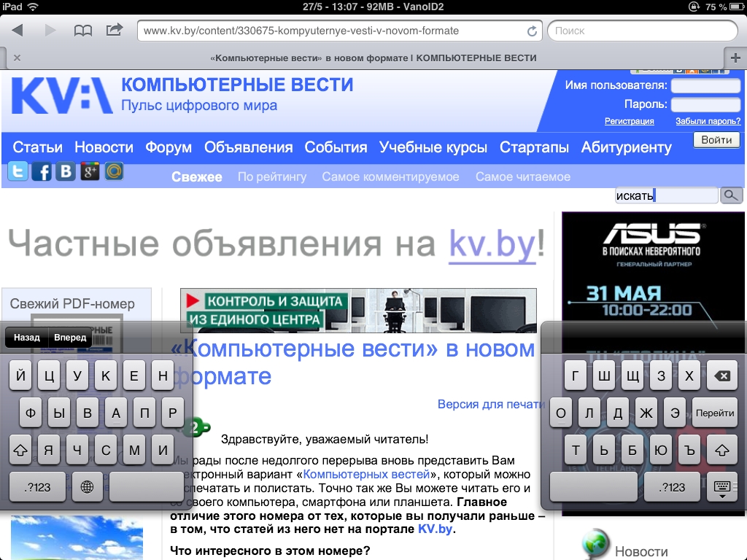Tap the left space bar key
The image size is (747, 560).
coord(147,487)
